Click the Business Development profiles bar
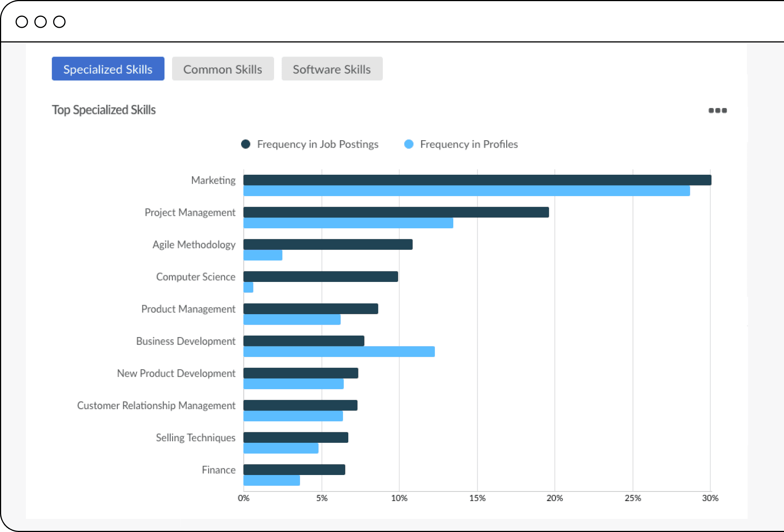 [x=339, y=352]
